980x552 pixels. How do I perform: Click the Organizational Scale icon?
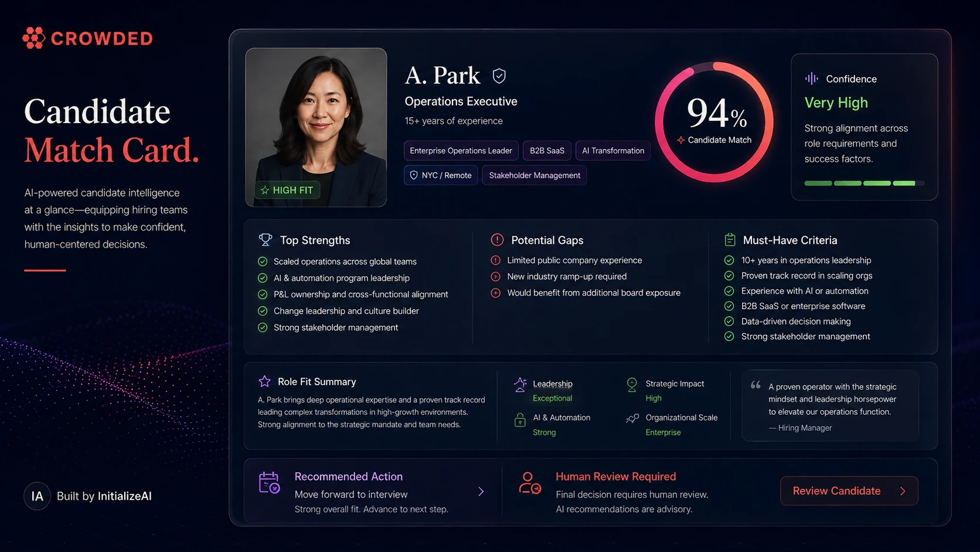tap(632, 418)
